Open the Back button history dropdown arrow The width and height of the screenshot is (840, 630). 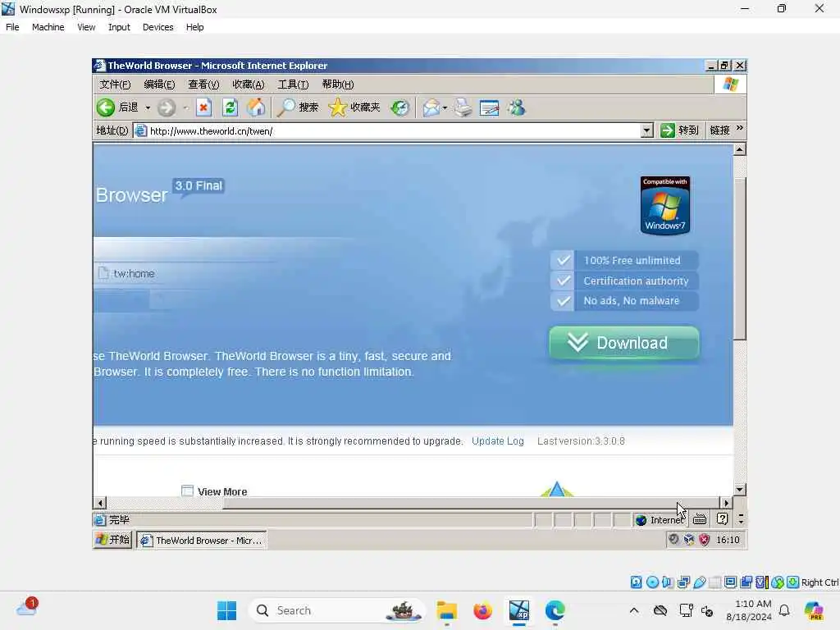[148, 108]
